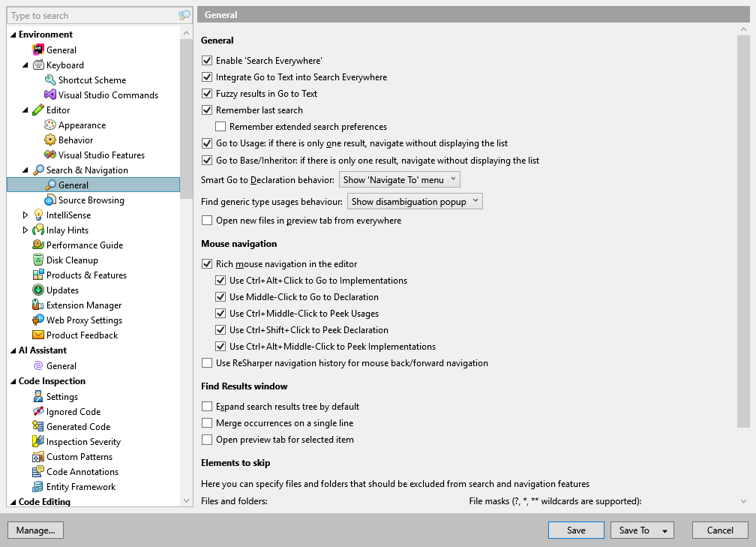This screenshot has height=547, width=756.
Task: Open Web Proxy Settings page
Action: point(83,320)
